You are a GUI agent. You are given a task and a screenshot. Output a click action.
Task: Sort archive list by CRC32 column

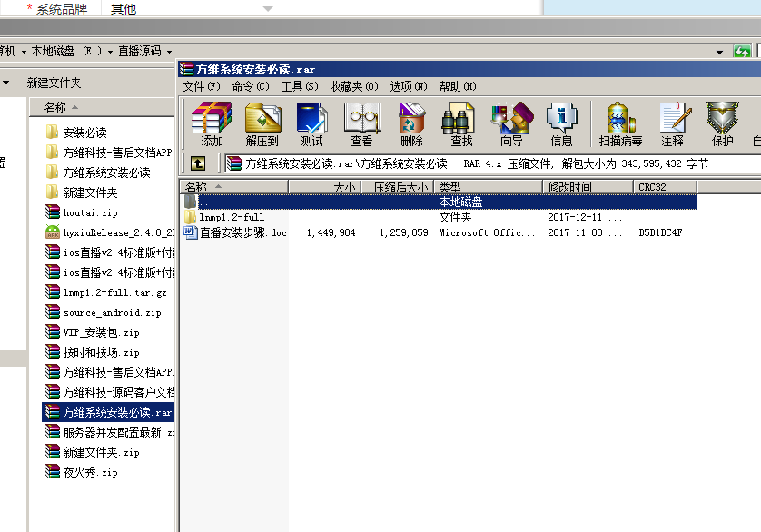[666, 187]
